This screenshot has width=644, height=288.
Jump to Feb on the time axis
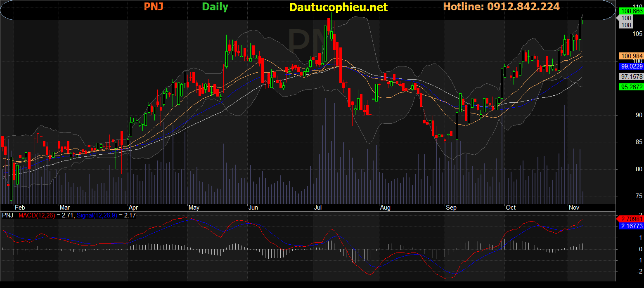coord(20,208)
